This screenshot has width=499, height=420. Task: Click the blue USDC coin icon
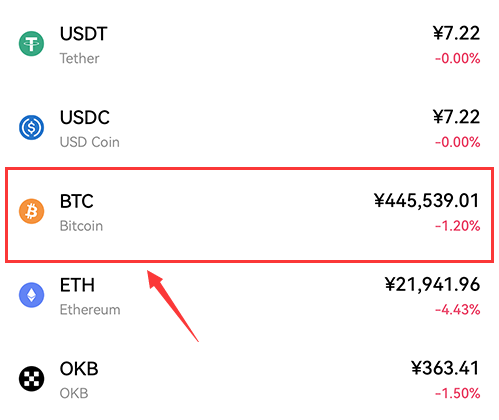(x=31, y=127)
